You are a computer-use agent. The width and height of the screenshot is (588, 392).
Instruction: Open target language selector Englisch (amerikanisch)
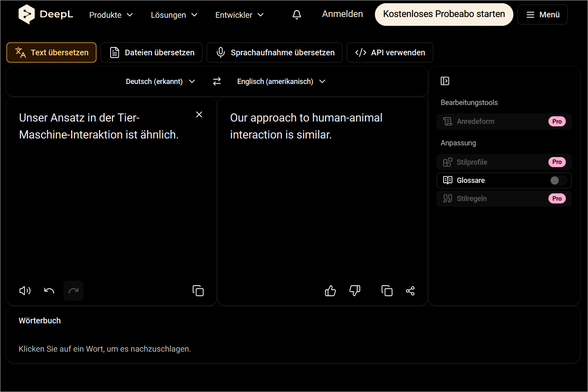click(281, 82)
